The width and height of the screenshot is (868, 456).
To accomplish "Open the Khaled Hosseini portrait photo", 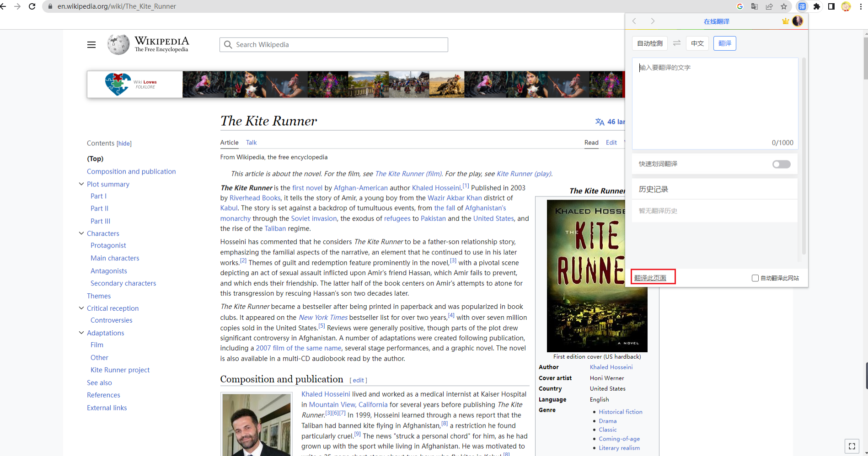I will pyautogui.click(x=257, y=425).
